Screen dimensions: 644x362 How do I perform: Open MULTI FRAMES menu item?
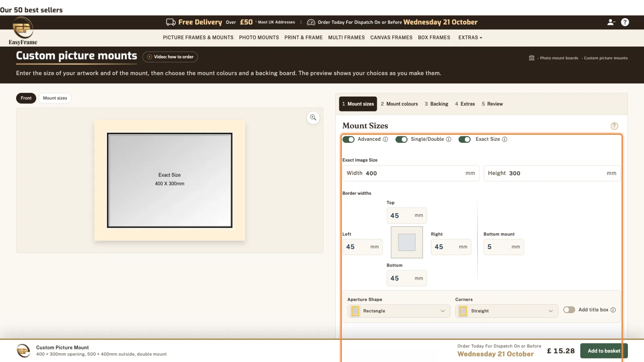(x=347, y=37)
